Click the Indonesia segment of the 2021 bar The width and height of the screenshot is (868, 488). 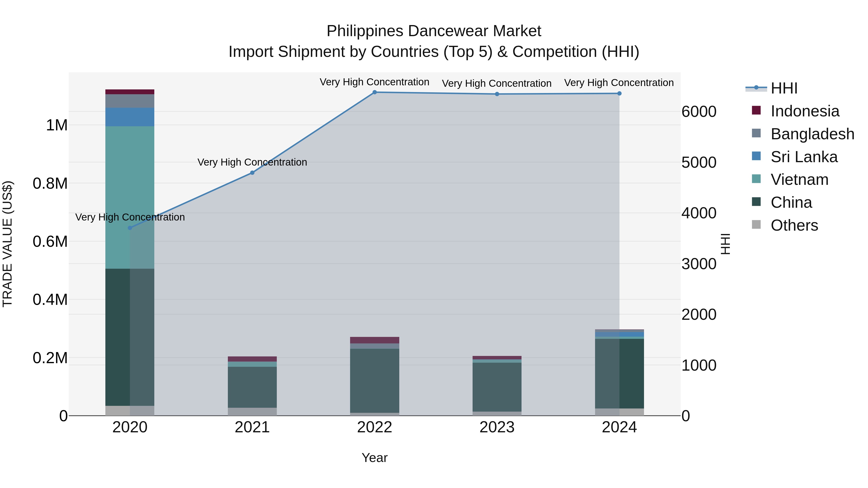point(252,359)
